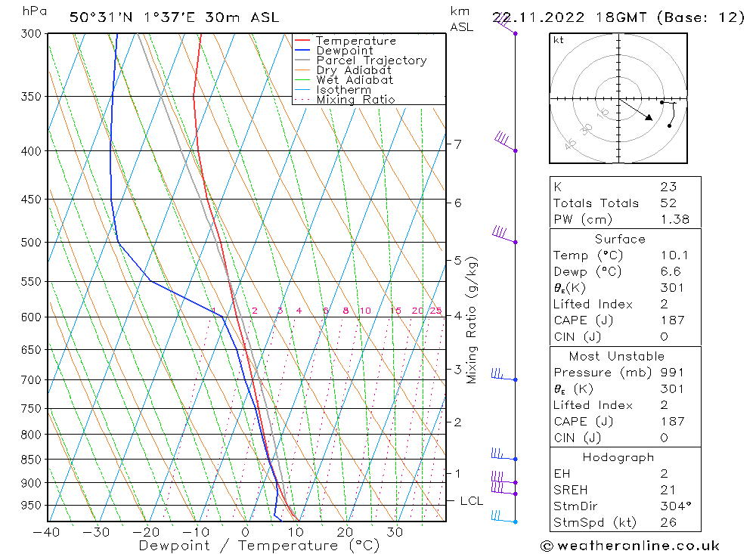This screenshot has height=554, width=756.
Task: Click the −40 temperature axis label
Action: click(46, 532)
